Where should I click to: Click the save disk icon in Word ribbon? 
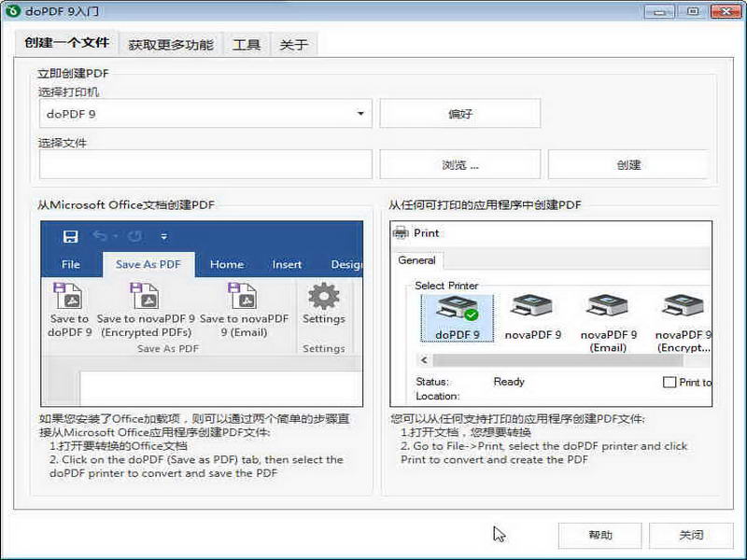point(71,237)
